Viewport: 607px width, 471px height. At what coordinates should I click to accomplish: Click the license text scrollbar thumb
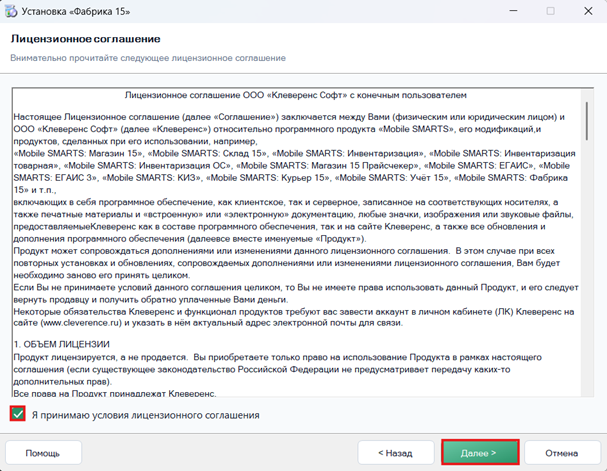(x=587, y=121)
